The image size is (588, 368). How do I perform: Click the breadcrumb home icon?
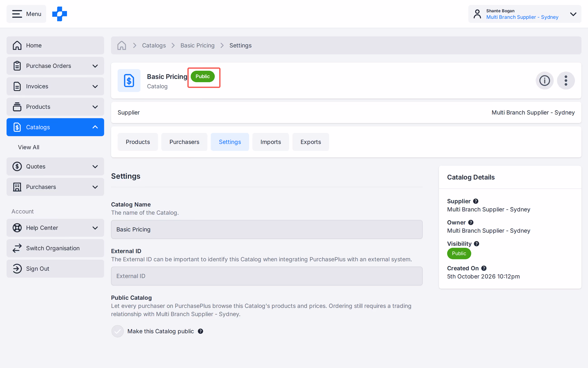[121, 45]
